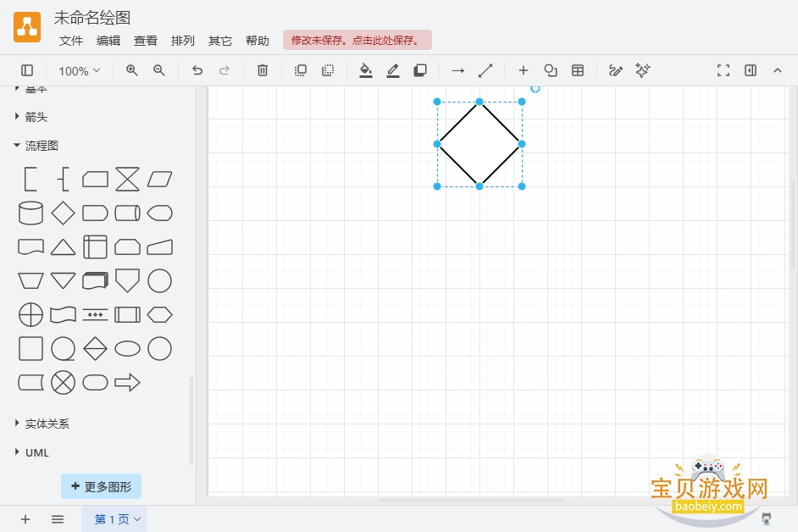Screen dimensions: 798x532
Task: Select the internal storage shape
Action: pos(95,247)
